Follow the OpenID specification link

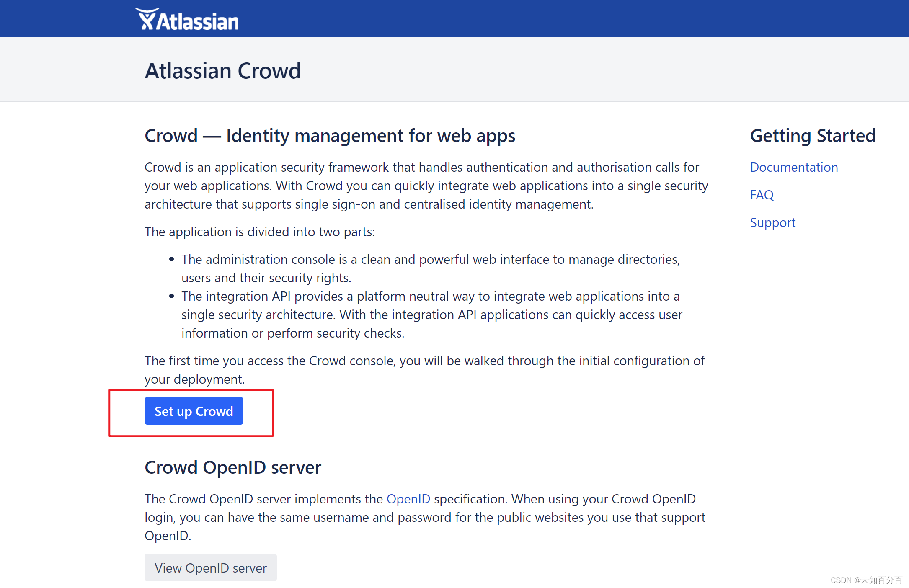408,498
